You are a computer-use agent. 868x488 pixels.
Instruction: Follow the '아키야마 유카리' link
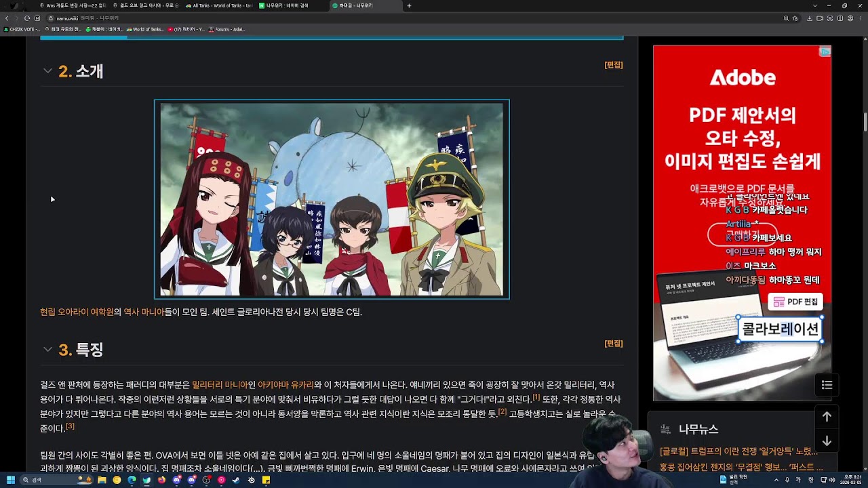285,384
